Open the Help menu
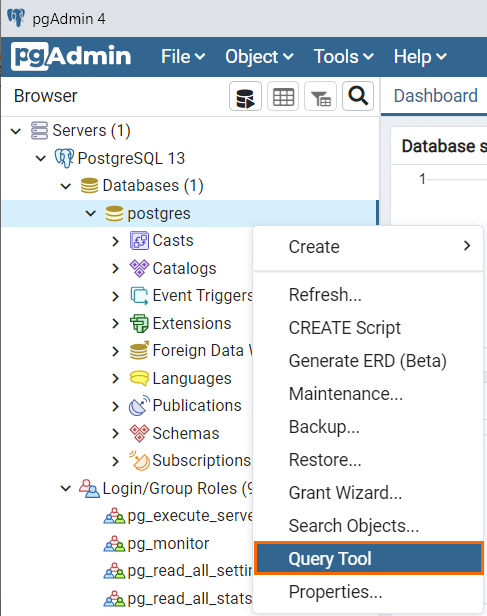 point(420,57)
